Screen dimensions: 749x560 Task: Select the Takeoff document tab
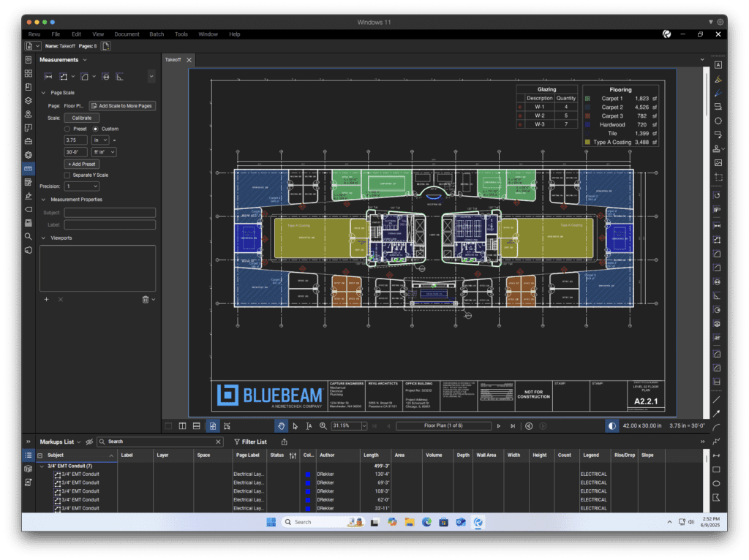(x=173, y=60)
